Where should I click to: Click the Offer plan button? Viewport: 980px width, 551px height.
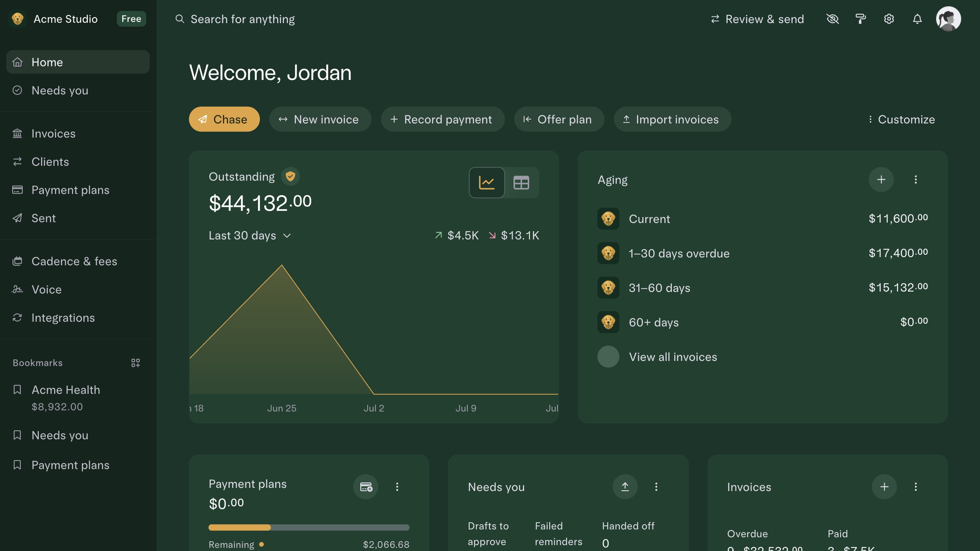click(x=559, y=119)
